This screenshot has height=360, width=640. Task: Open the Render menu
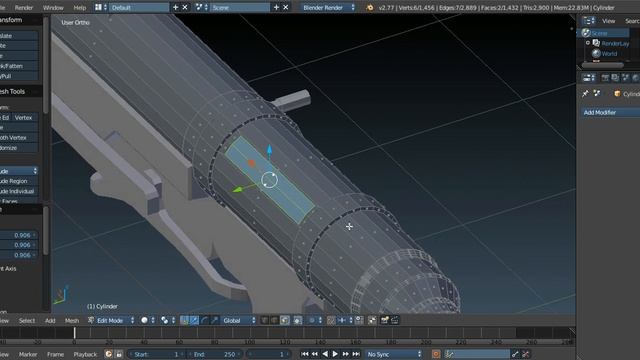tap(24, 7)
